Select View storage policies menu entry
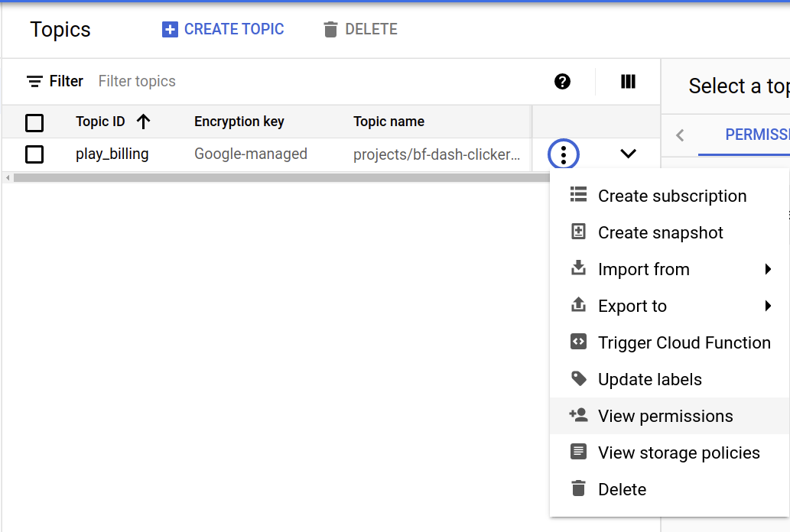The image size is (790, 532). 678,453
